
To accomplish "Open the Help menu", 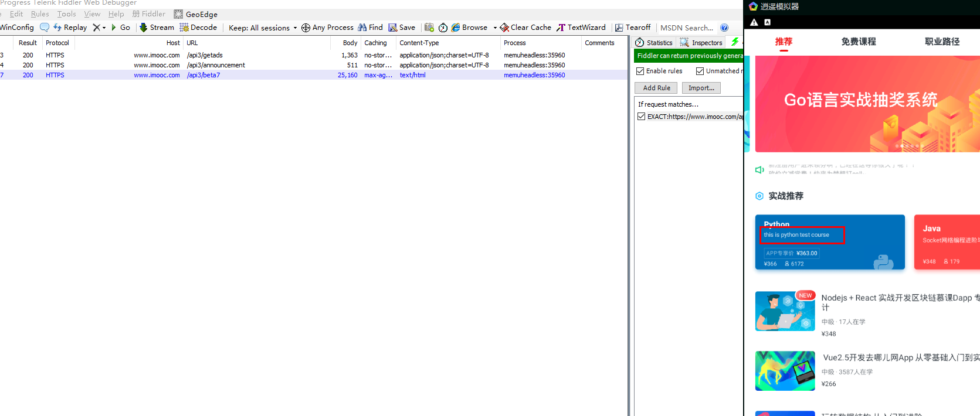I will (x=116, y=14).
